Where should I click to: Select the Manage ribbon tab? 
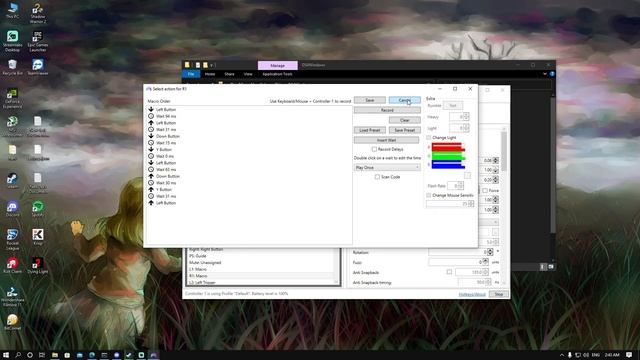click(278, 65)
